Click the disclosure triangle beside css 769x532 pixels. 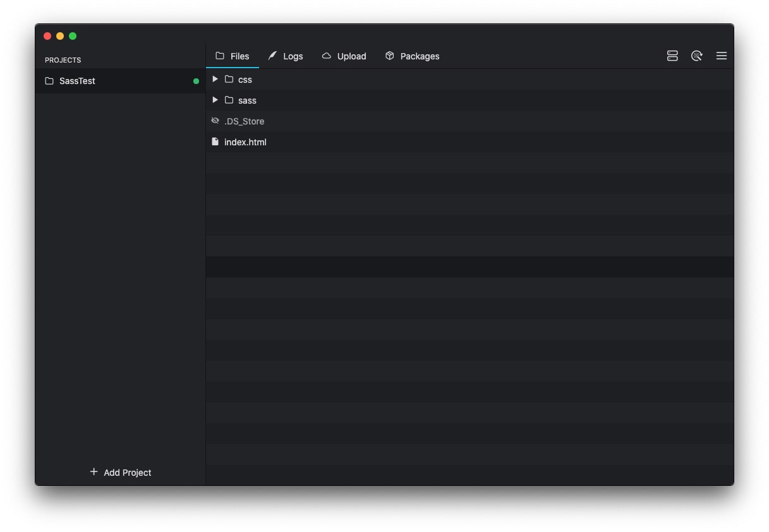click(x=215, y=79)
